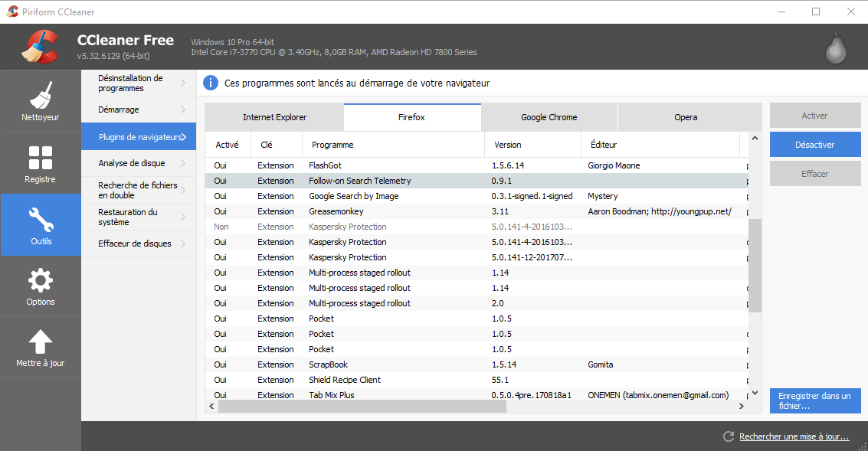
Task: Click the refresh icon beside update link
Action: pos(729,436)
